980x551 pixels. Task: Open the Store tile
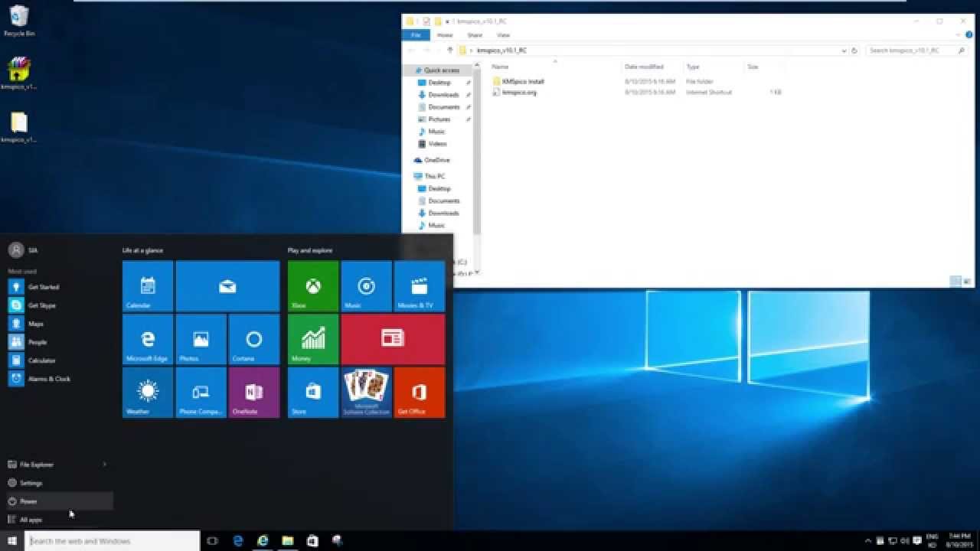pos(313,393)
